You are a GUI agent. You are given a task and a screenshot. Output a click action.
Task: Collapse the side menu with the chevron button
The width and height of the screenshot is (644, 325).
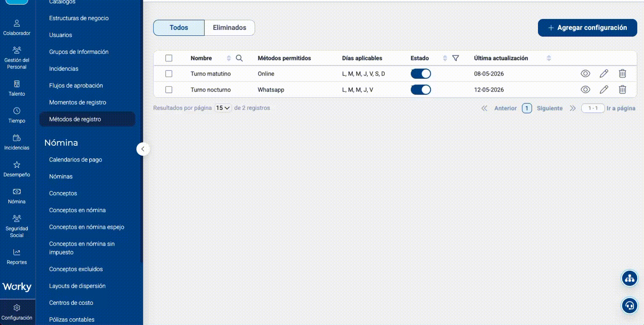point(143,149)
